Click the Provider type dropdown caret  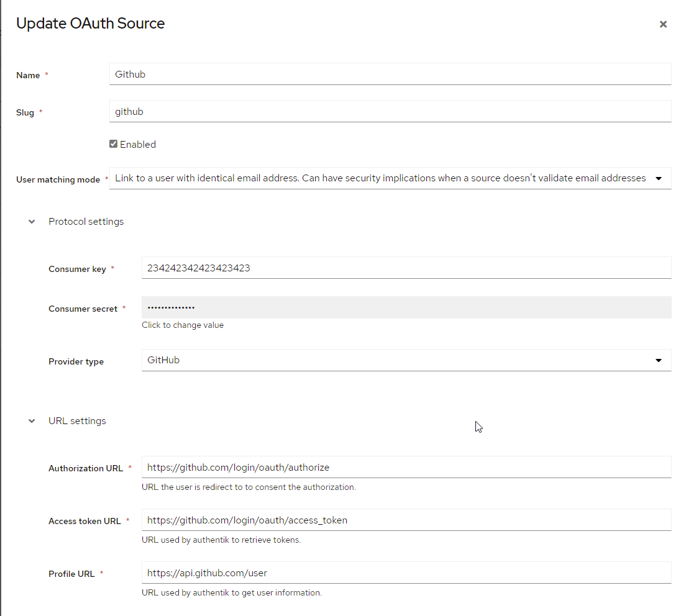point(658,360)
